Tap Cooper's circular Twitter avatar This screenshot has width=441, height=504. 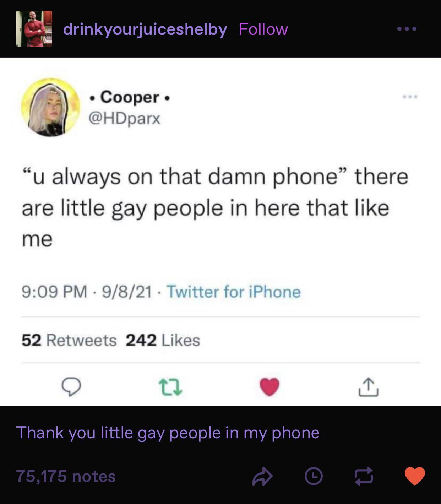(x=51, y=107)
